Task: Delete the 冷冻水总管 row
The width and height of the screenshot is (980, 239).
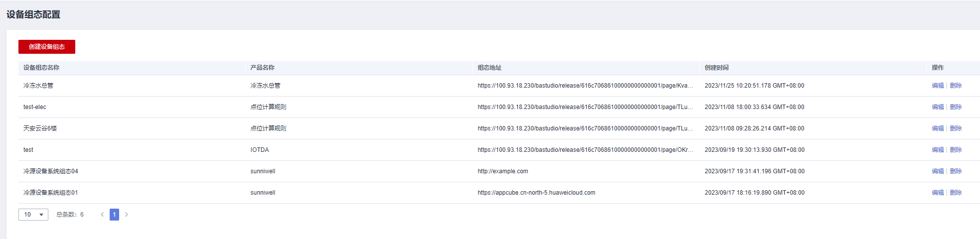Action: [x=956, y=86]
